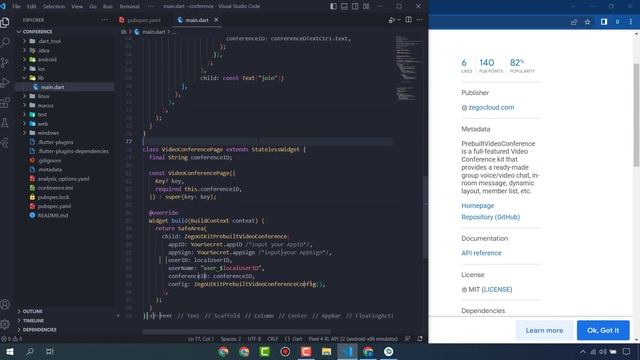Open the Run menu
This screenshot has height=360, width=640.
tap(108, 6)
